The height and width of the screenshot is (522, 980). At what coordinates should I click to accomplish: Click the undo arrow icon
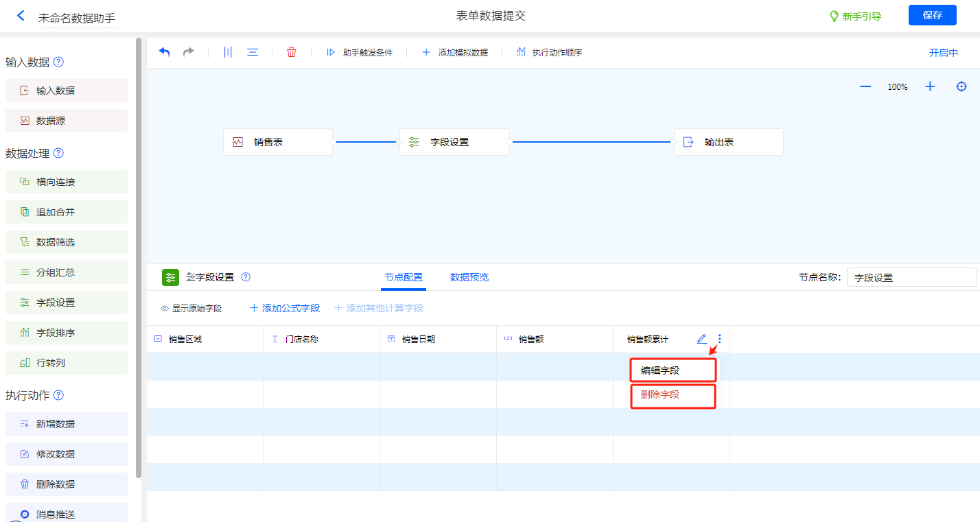165,52
